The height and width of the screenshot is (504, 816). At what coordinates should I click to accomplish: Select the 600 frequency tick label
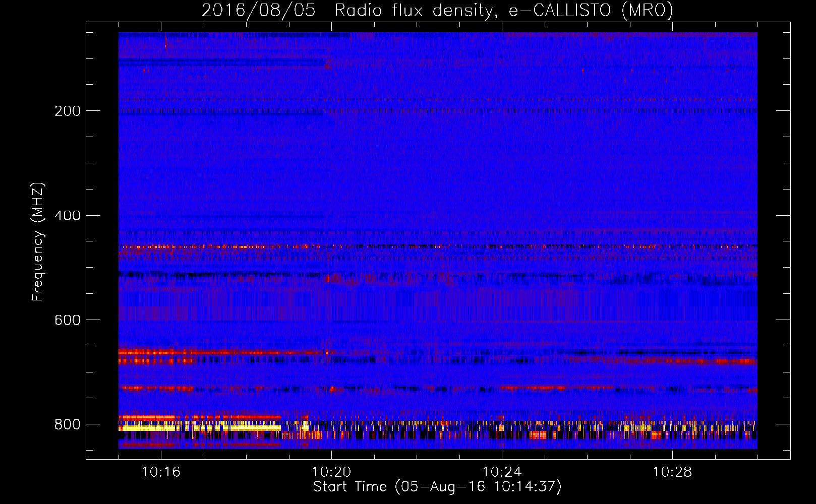[68, 321]
